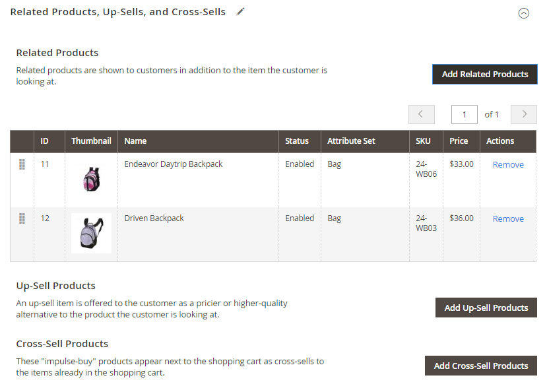The height and width of the screenshot is (392, 547).
Task: Click the Endeavor Daytrip Backpack thumbnail
Action: pyautogui.click(x=91, y=179)
